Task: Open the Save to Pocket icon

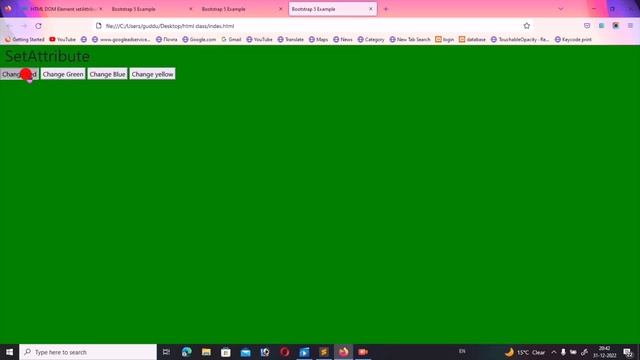Action: click(587, 26)
